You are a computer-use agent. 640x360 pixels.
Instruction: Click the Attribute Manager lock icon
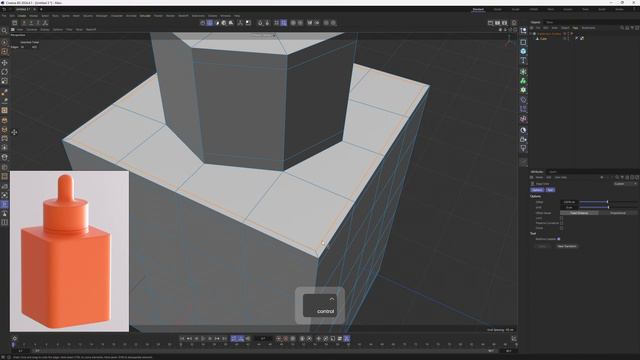click(x=627, y=177)
